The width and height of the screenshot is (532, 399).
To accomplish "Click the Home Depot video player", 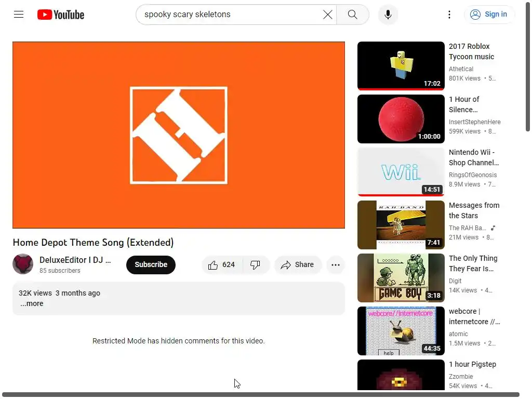I will (179, 135).
